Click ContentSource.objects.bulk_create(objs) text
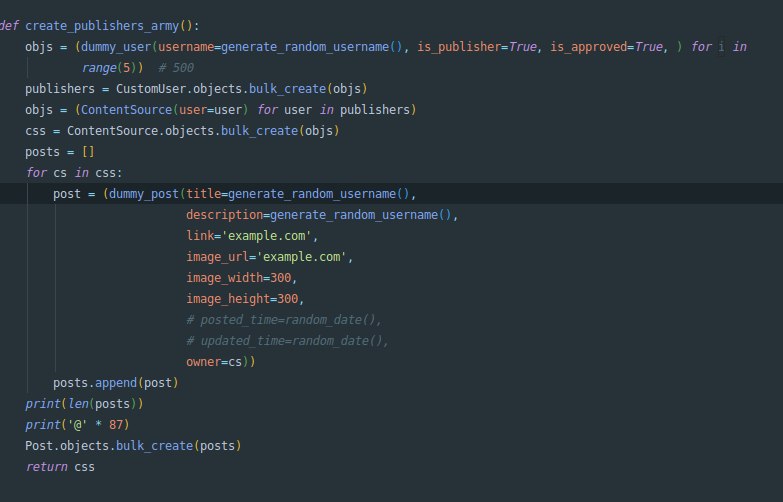The image size is (783, 502). click(203, 131)
